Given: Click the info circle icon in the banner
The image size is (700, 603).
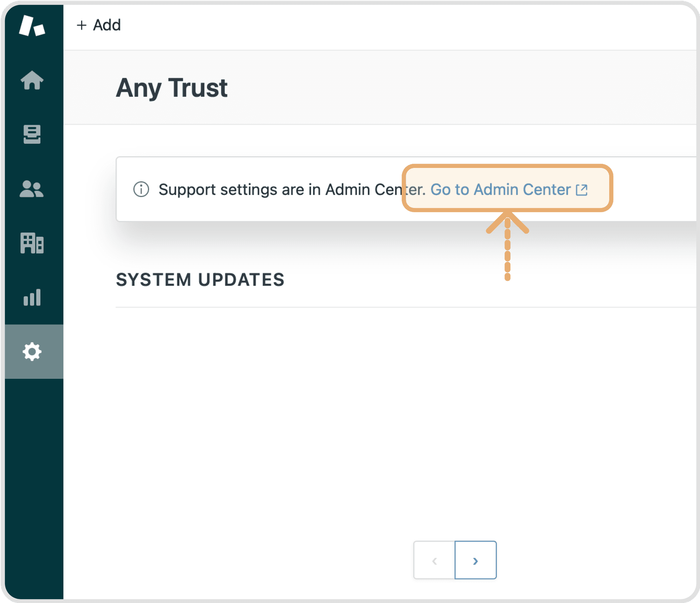Looking at the screenshot, I should (x=141, y=189).
